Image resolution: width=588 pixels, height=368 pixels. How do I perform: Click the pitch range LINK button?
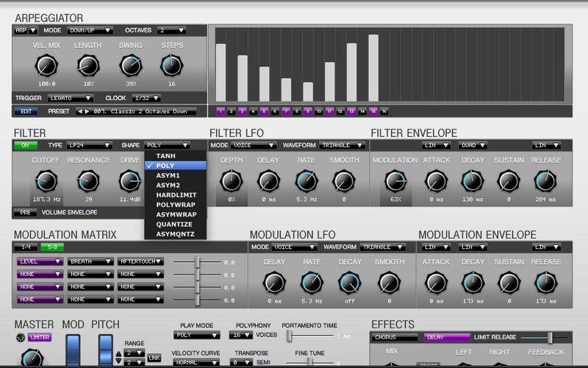click(x=154, y=358)
